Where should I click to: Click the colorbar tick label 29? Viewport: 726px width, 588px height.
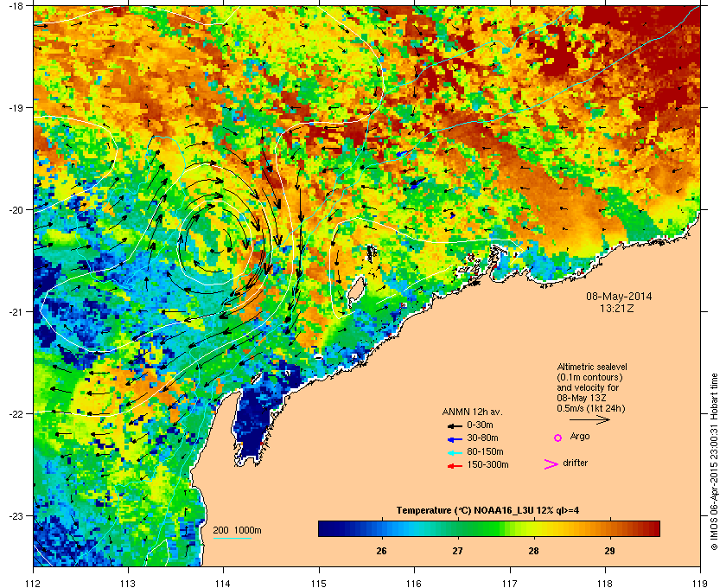pyautogui.click(x=610, y=551)
